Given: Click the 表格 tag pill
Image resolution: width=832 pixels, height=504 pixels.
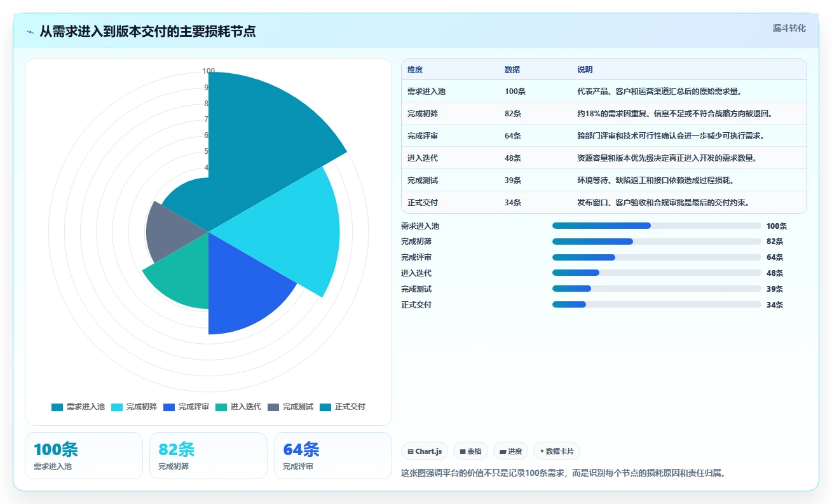Looking at the screenshot, I should 470,451.
